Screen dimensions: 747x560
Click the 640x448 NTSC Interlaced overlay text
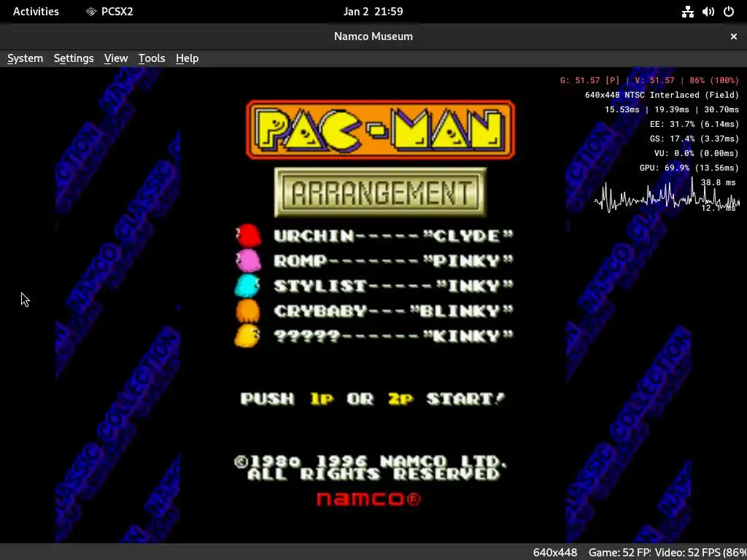pos(662,95)
